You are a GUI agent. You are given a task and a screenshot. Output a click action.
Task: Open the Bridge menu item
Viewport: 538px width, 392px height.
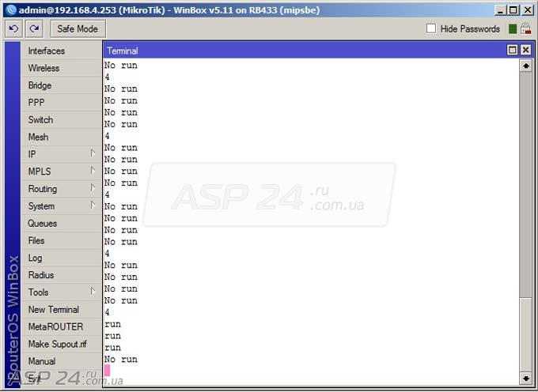pos(62,85)
